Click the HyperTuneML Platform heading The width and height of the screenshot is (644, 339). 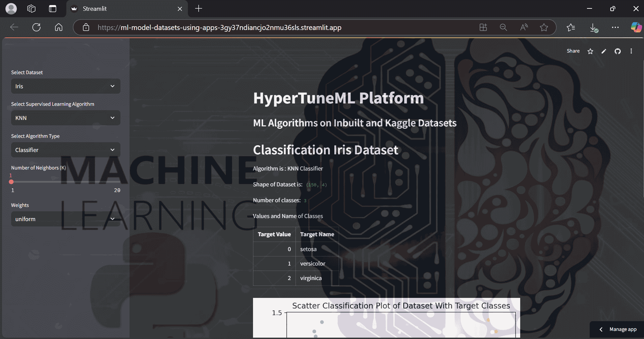(338, 98)
